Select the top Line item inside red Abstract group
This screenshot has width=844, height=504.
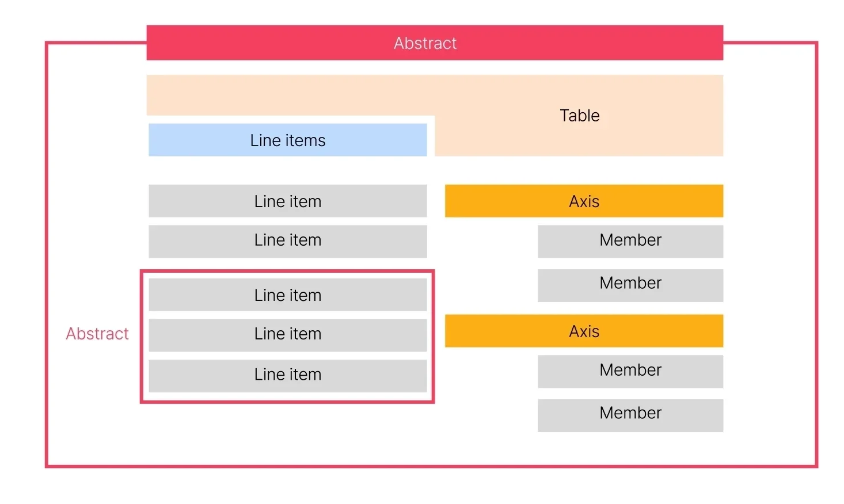pyautogui.click(x=287, y=295)
